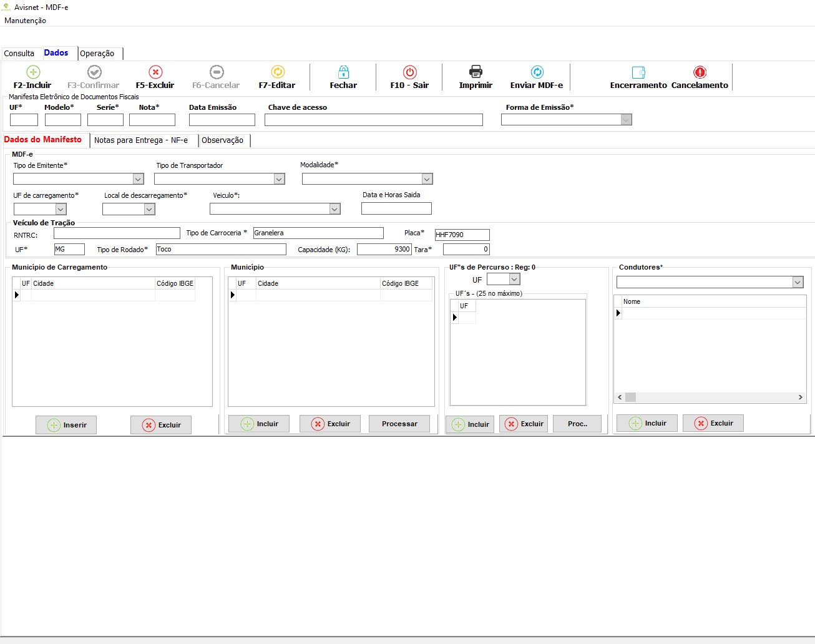Viewport: 815px width, 644px height.
Task: Expand the Forma de Emissão dropdown
Action: (x=626, y=120)
